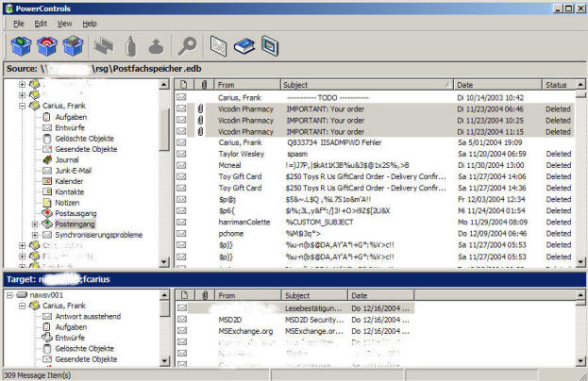Screen dimensions: 588x381
Task: Open the Edit menu
Action: pos(41,24)
